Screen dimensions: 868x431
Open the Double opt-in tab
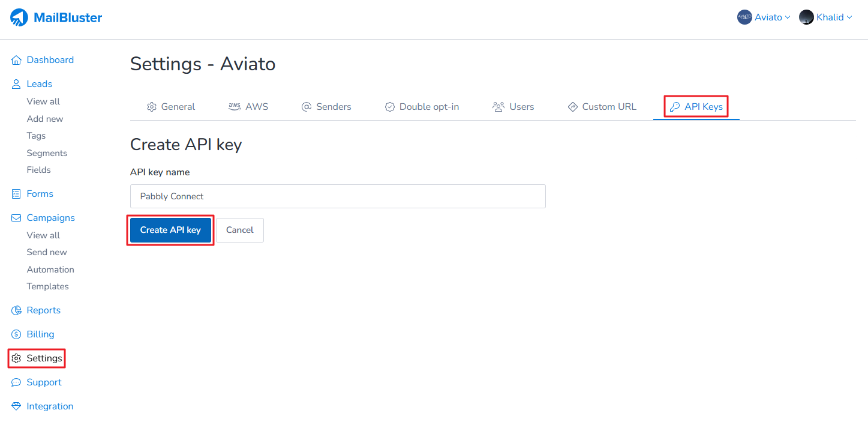coord(422,107)
